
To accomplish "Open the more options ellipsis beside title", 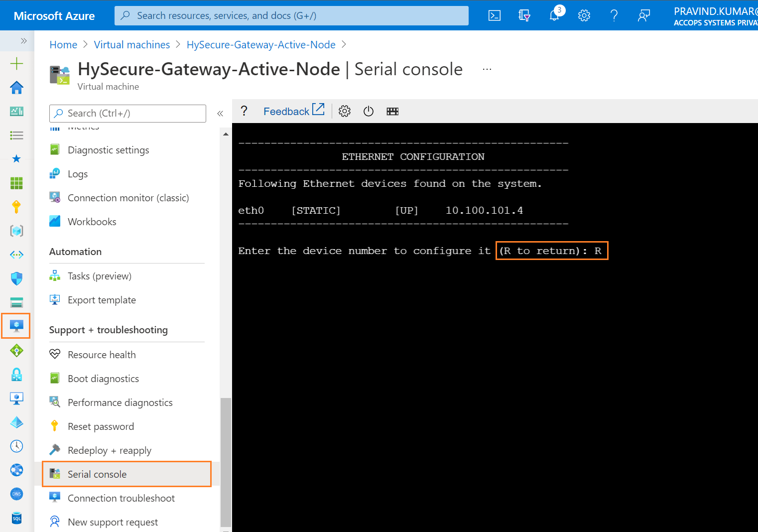I will pyautogui.click(x=487, y=69).
